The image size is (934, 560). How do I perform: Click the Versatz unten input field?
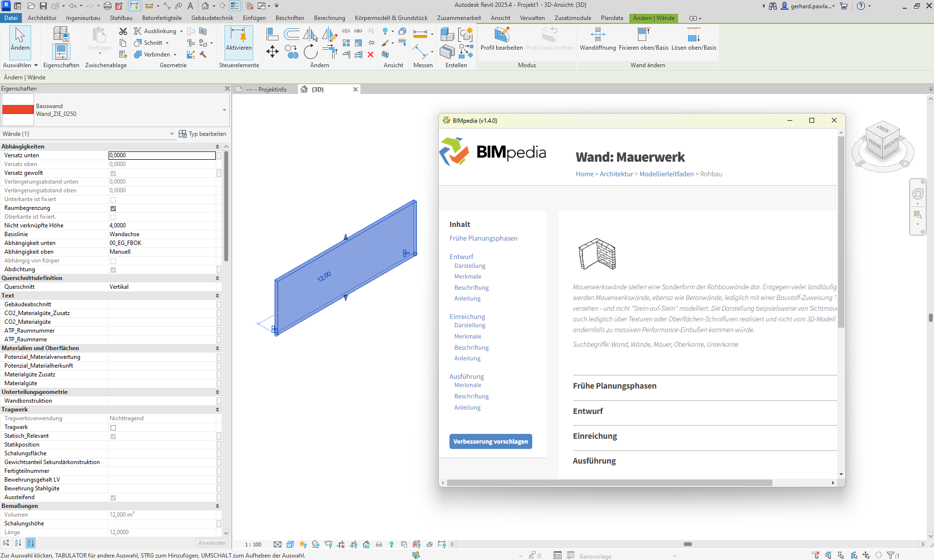click(x=162, y=156)
